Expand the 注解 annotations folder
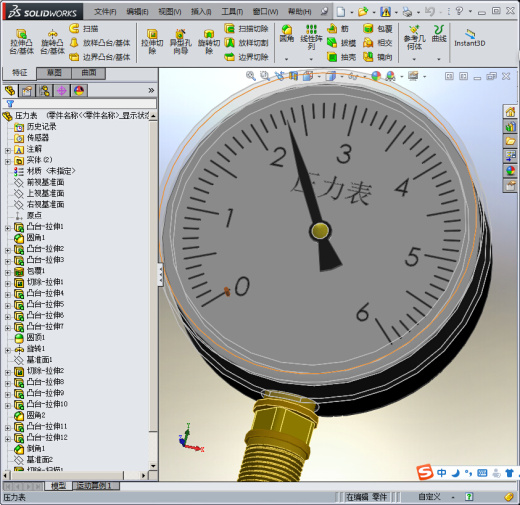 pos(8,151)
